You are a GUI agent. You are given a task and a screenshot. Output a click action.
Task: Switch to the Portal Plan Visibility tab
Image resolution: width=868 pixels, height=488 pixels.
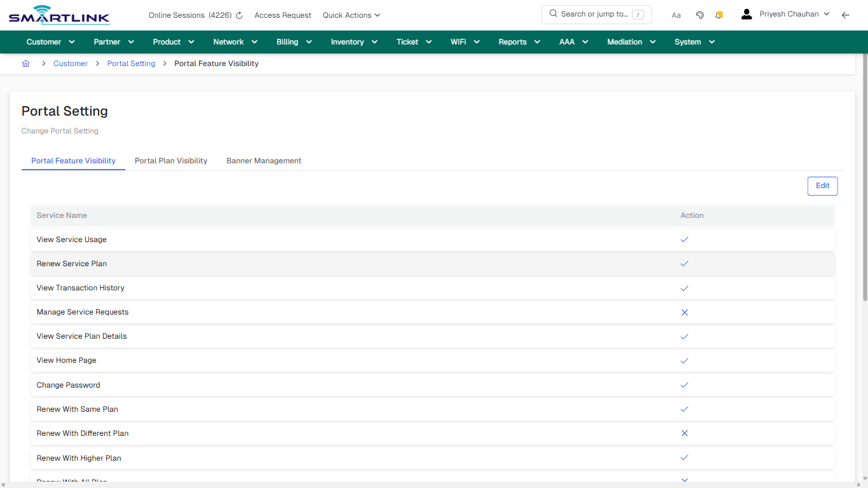(x=170, y=161)
